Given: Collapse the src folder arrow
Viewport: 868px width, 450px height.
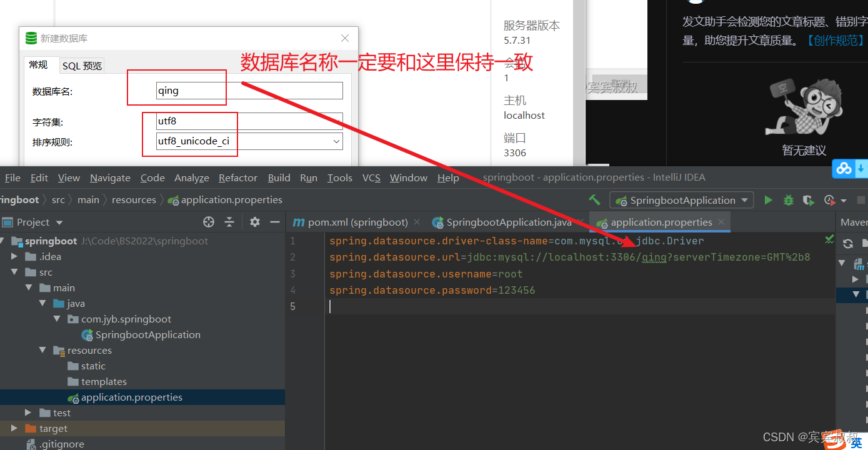Looking at the screenshot, I should (14, 272).
